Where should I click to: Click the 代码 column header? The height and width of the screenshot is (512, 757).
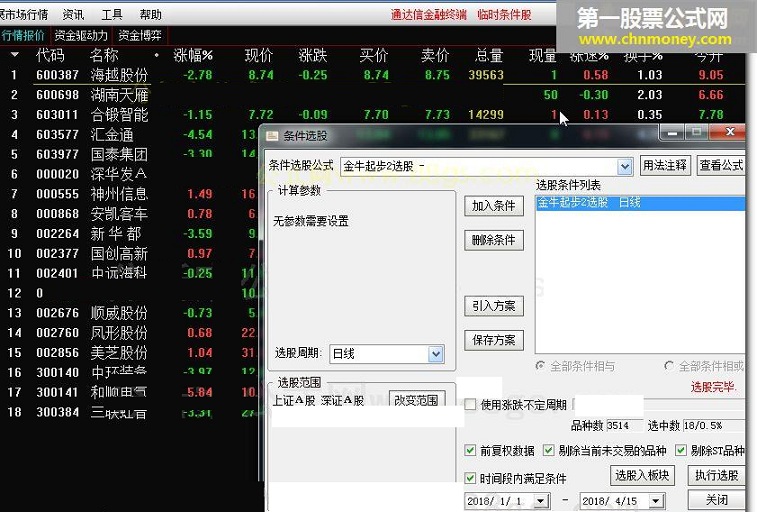[x=50, y=55]
